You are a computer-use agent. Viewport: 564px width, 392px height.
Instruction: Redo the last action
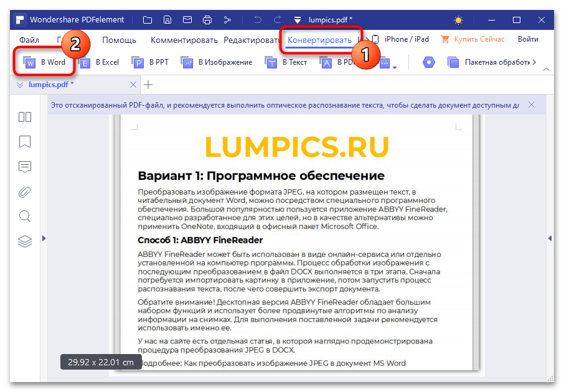277,20
